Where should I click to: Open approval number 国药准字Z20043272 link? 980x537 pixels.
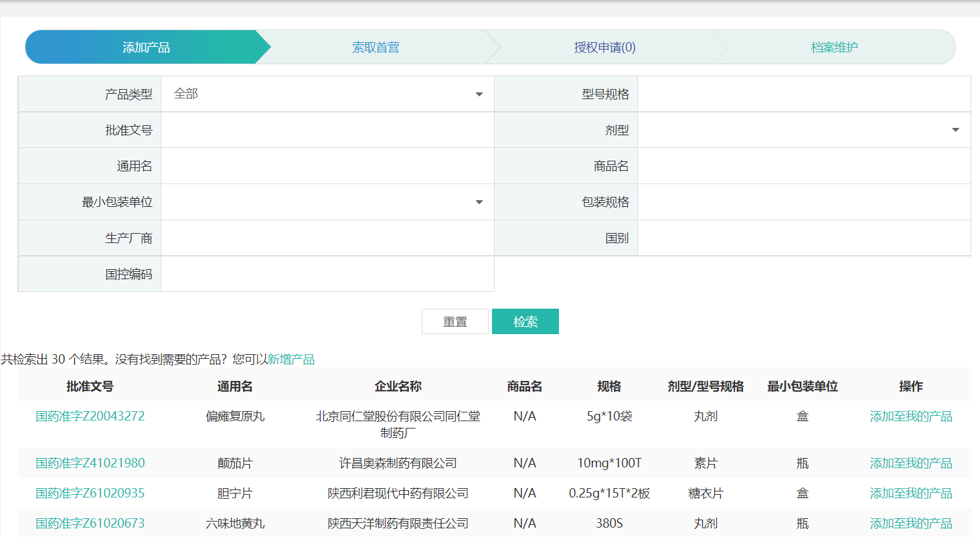pos(90,416)
